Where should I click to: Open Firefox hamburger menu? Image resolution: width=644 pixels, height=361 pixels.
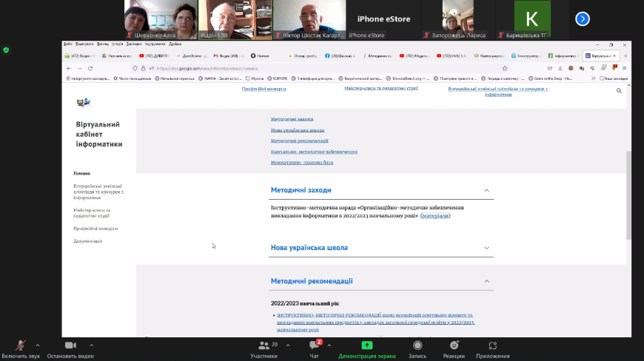coord(624,69)
